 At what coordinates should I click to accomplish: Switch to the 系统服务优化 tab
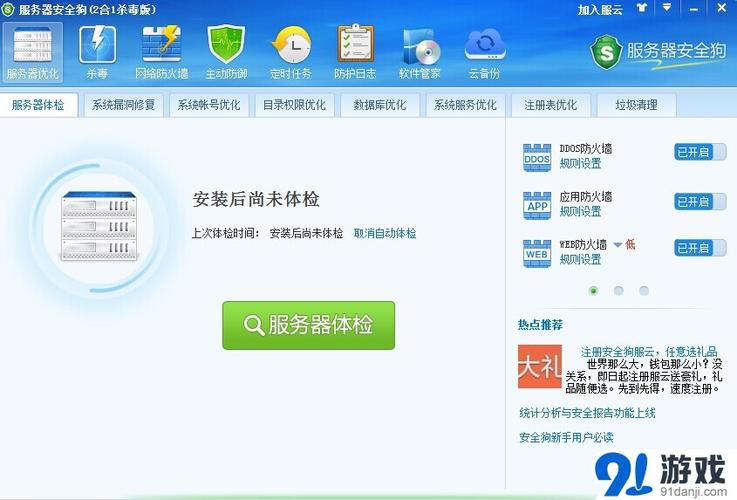tap(465, 105)
